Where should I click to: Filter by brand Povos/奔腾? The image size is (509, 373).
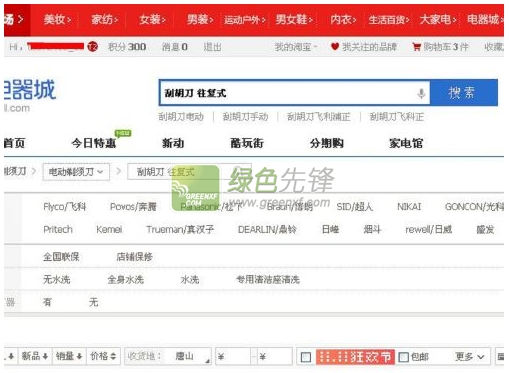click(133, 207)
